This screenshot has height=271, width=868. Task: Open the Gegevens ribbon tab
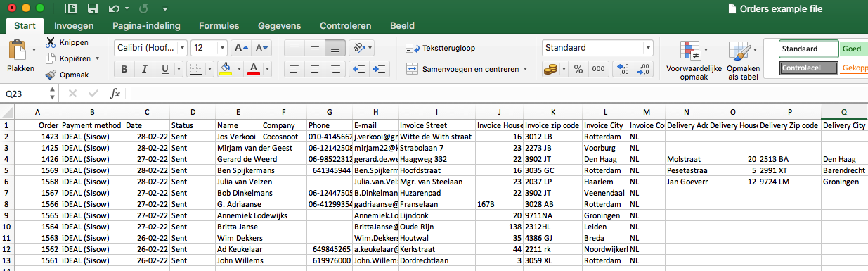coord(280,26)
